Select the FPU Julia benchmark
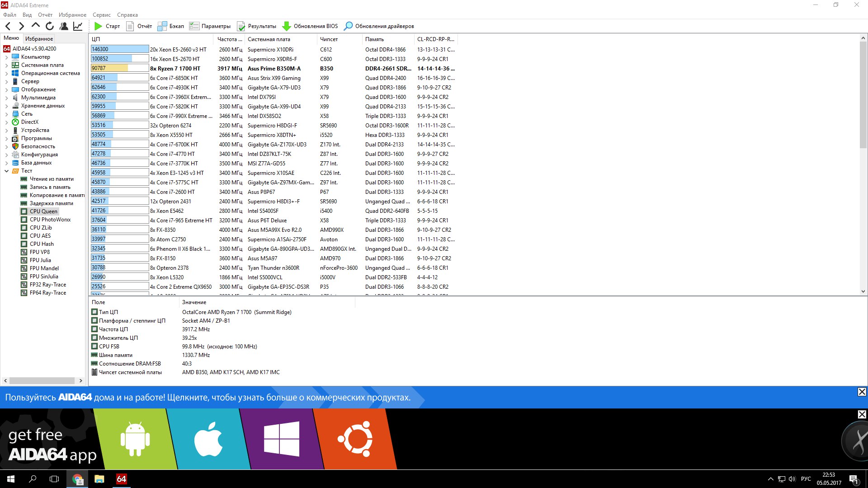Screen dimensions: 868x488 tap(40, 260)
